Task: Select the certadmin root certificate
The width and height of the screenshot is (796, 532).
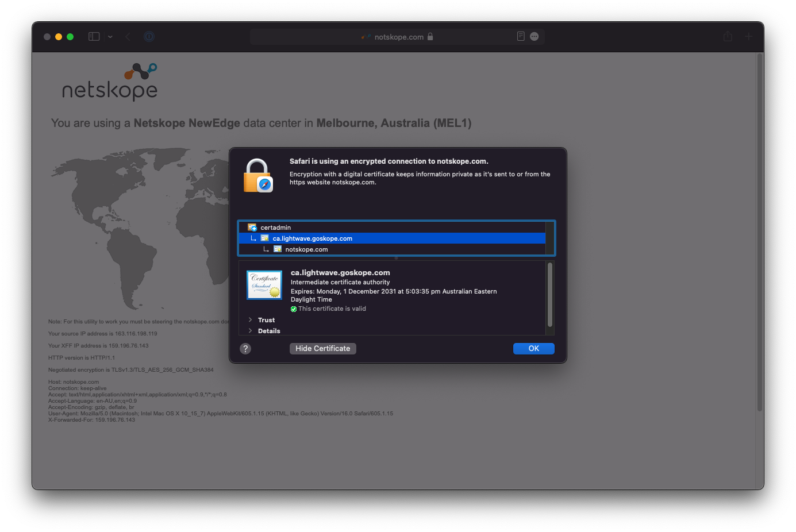Action: pyautogui.click(x=276, y=228)
